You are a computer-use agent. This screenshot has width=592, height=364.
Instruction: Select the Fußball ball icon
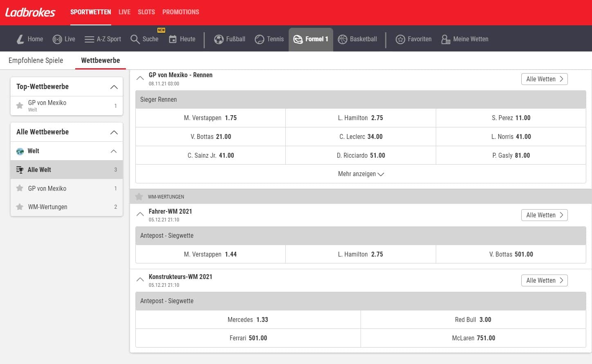(219, 39)
